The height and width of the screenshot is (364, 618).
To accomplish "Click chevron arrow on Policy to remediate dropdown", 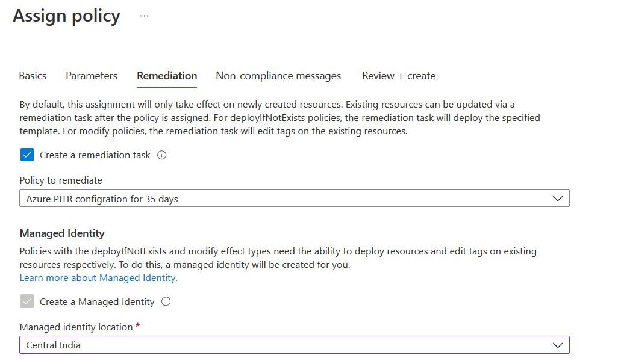I will pyautogui.click(x=558, y=199).
